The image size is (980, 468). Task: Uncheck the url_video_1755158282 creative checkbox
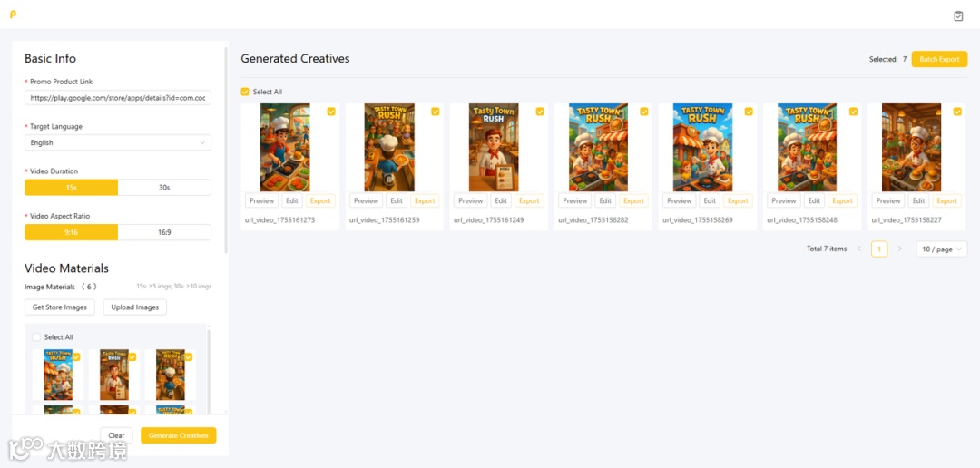pos(643,112)
